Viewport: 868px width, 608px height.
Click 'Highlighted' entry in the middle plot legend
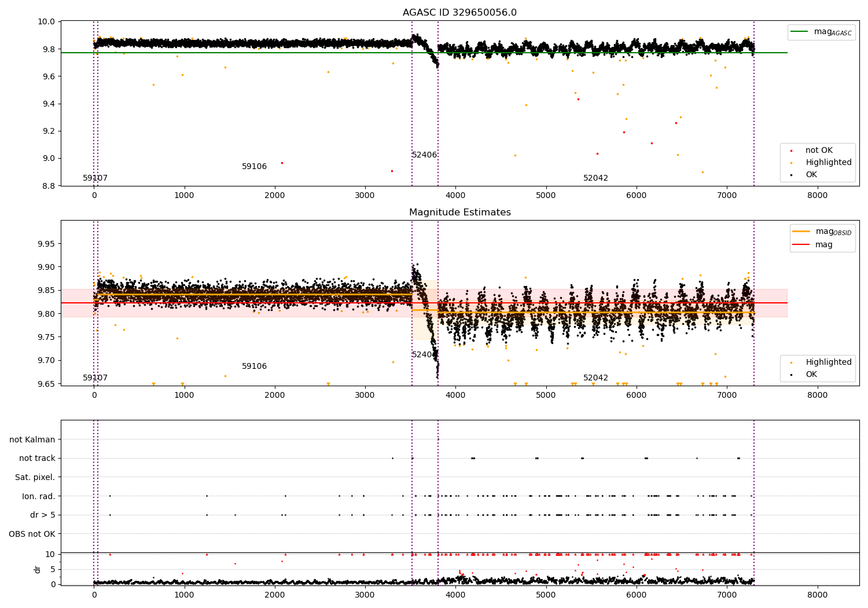click(829, 362)
